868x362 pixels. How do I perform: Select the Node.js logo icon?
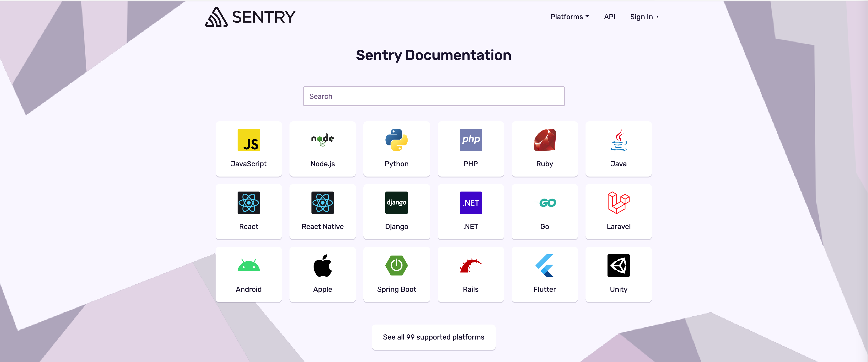click(x=322, y=140)
